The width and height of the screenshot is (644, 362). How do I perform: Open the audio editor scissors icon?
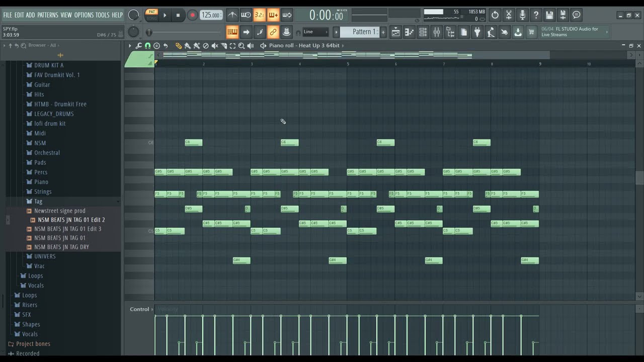[509, 15]
